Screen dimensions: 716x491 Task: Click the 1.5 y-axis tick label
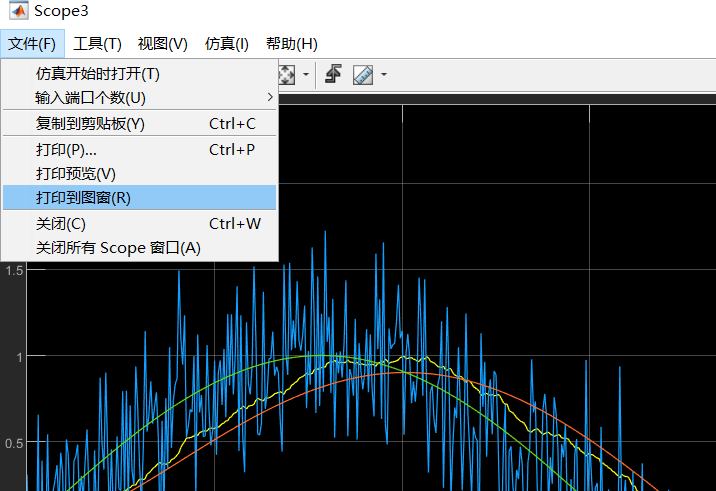click(14, 270)
